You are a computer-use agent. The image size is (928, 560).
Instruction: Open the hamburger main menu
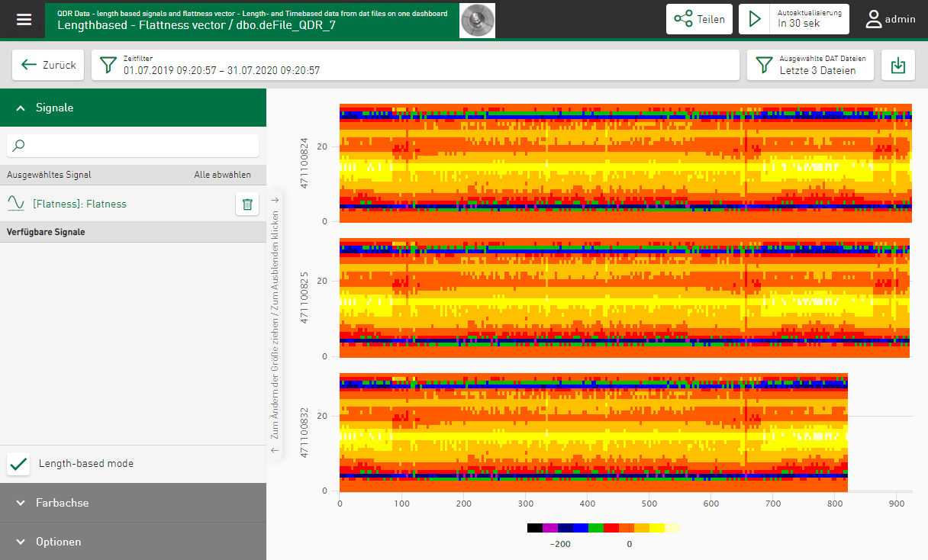[x=24, y=20]
